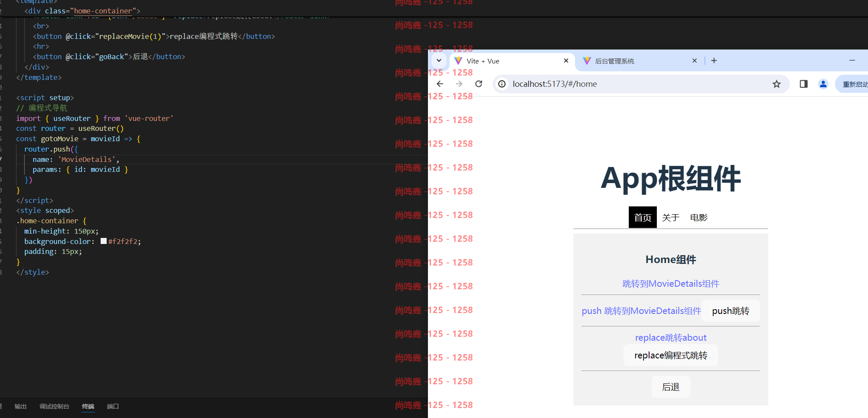This screenshot has width=868, height=418.
Task: Open the 端口 panel tab
Action: [x=113, y=406]
